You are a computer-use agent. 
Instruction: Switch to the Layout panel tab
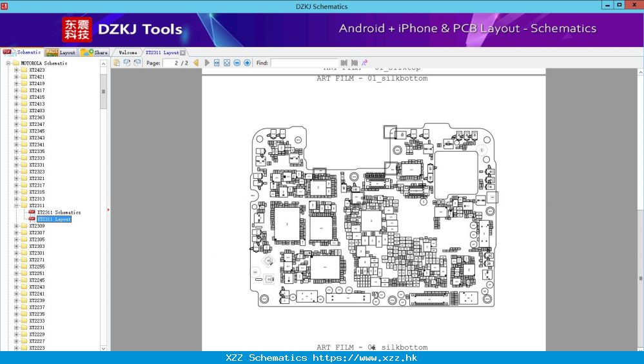(x=61, y=52)
